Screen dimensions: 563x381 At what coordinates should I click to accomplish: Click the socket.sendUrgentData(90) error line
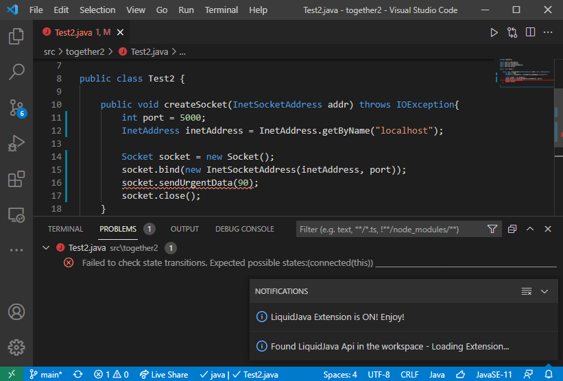190,183
